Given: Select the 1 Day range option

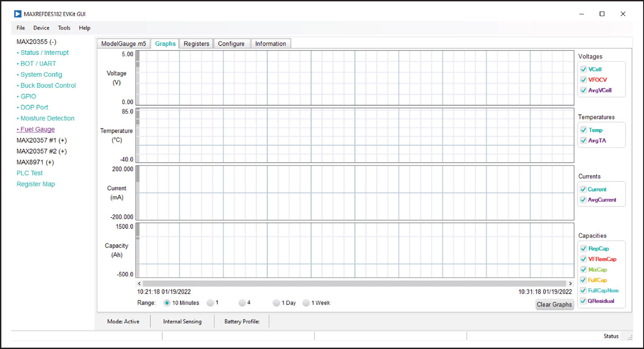Looking at the screenshot, I should click(x=277, y=303).
